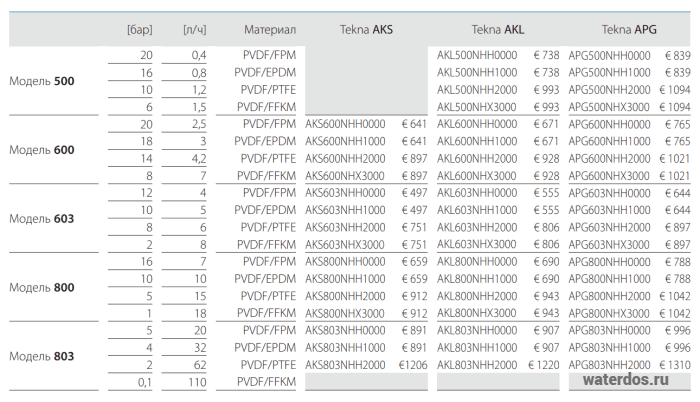Select the Модель 500 row label

[x=42, y=81]
